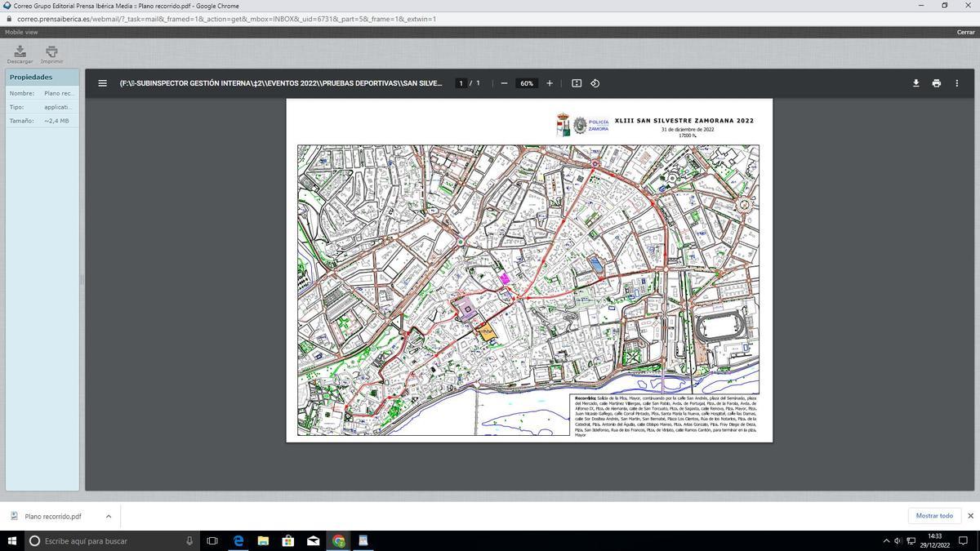Click the Descargar download icon
This screenshot has width=980, height=551.
[x=20, y=52]
